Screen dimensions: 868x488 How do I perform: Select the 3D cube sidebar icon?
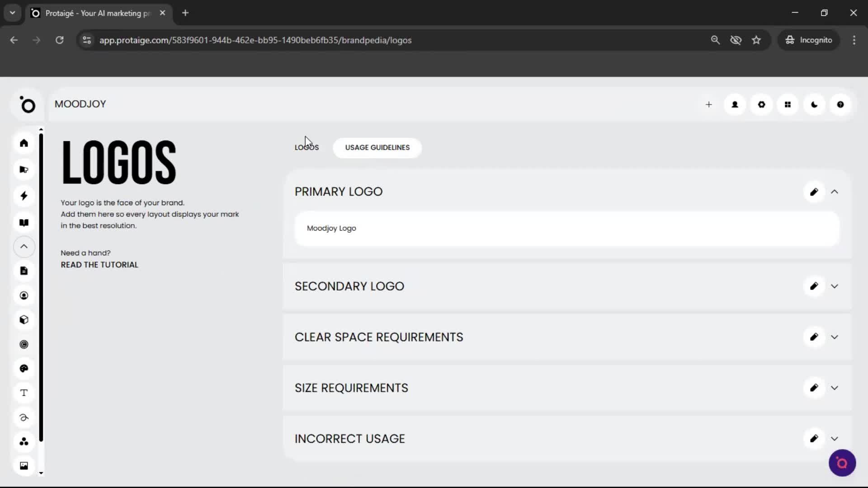point(24,319)
